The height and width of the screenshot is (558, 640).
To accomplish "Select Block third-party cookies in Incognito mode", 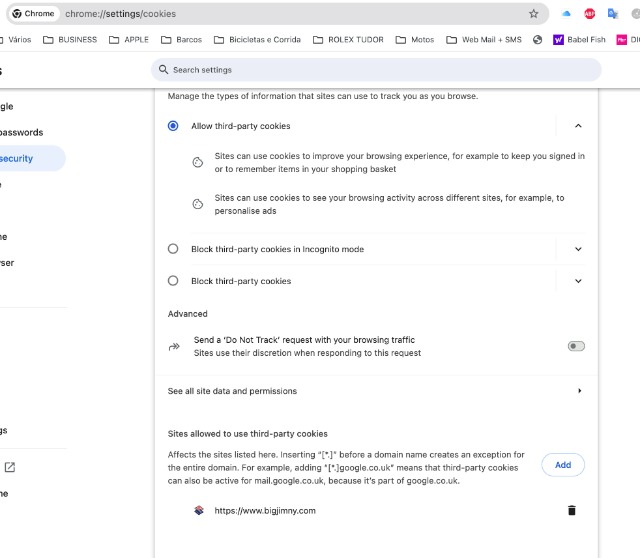I will pyautogui.click(x=173, y=249).
